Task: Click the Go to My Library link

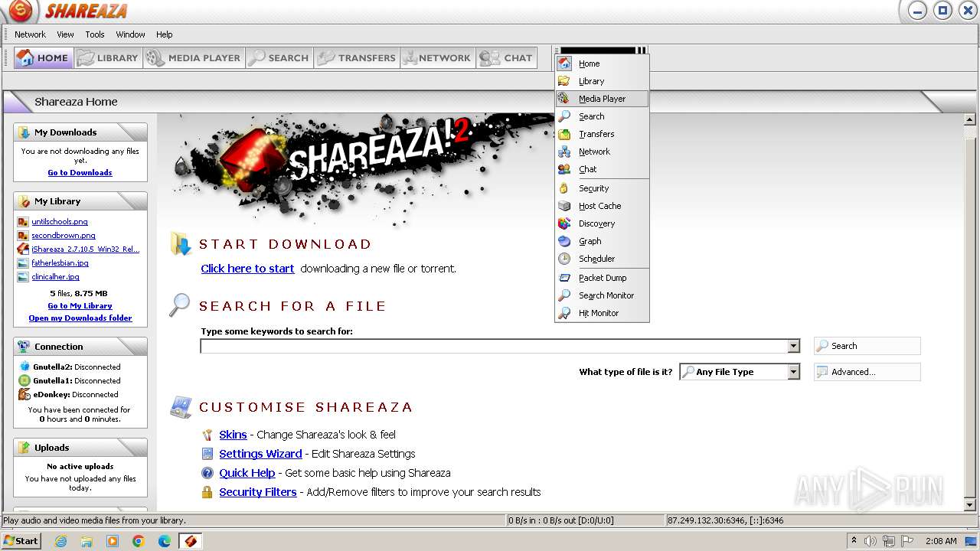Action: [x=80, y=306]
